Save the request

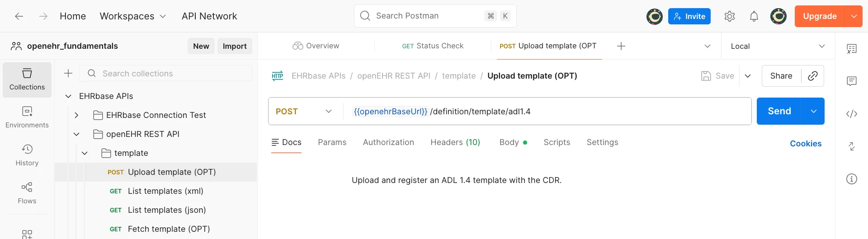[718, 76]
